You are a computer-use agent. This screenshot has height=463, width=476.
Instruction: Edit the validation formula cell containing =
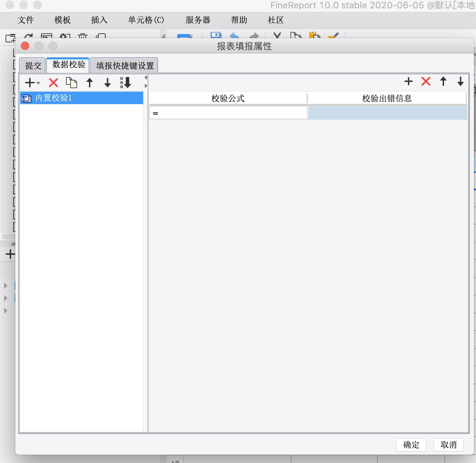pyautogui.click(x=229, y=113)
